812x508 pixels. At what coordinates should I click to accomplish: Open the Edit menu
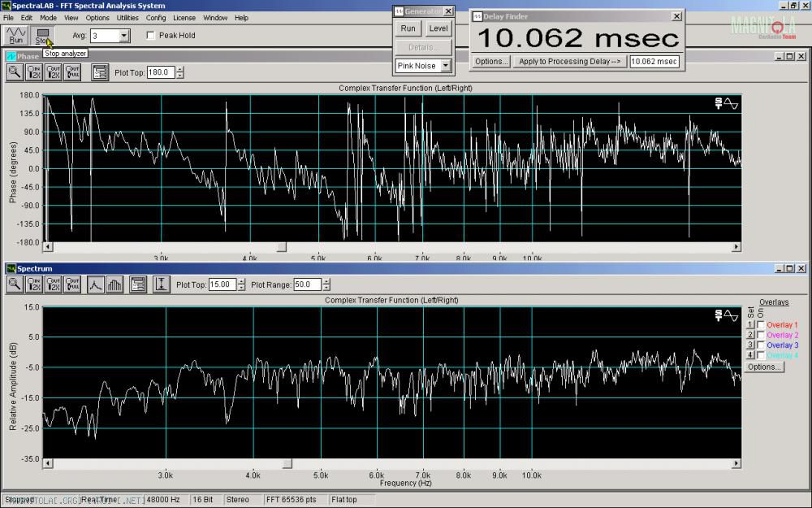pos(27,18)
